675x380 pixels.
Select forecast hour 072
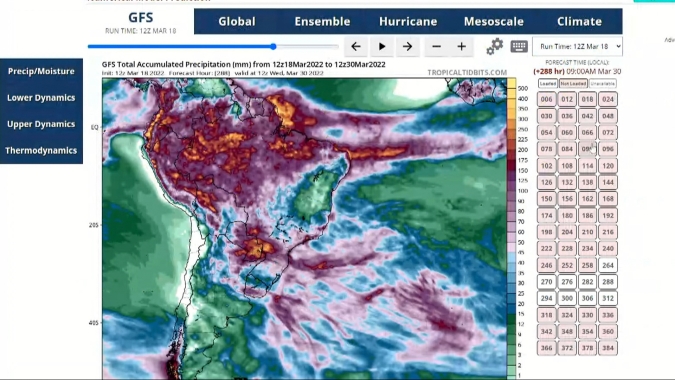[x=608, y=133]
